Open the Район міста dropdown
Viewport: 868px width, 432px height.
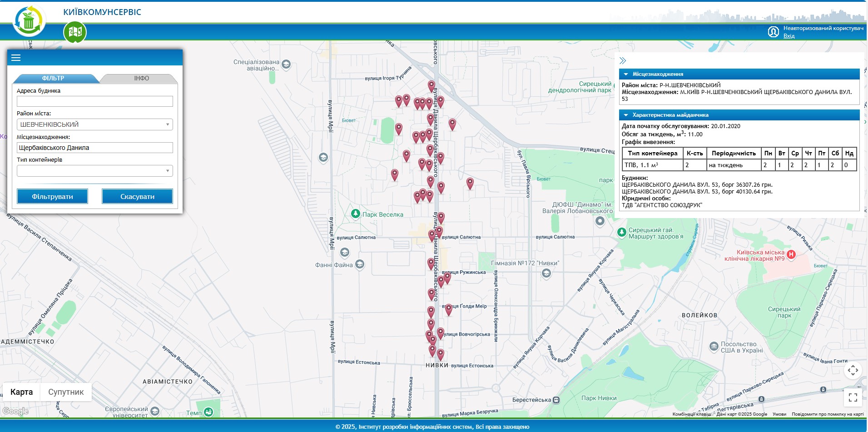coord(94,124)
